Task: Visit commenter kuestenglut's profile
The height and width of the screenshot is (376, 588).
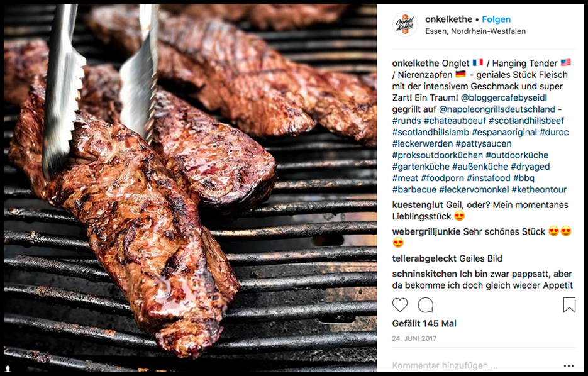Action: coord(418,205)
